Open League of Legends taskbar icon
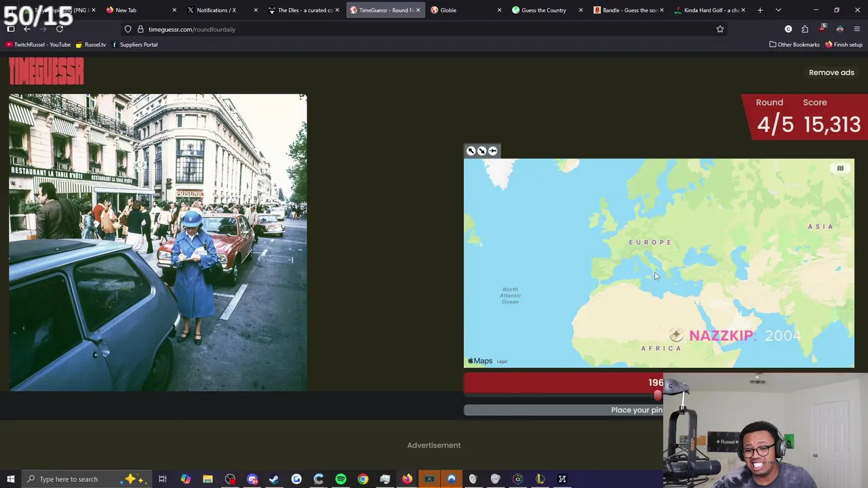Image resolution: width=868 pixels, height=488 pixels. coord(540,479)
